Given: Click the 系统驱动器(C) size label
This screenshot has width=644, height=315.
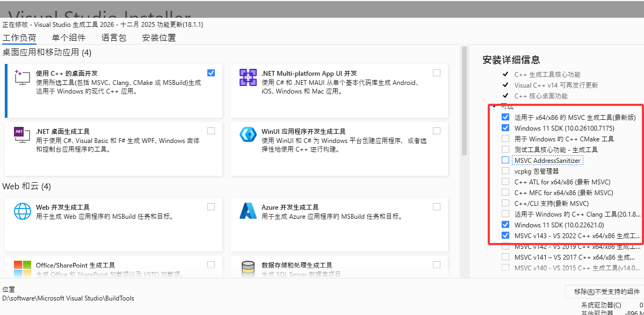Looking at the screenshot, I should click(601, 305).
